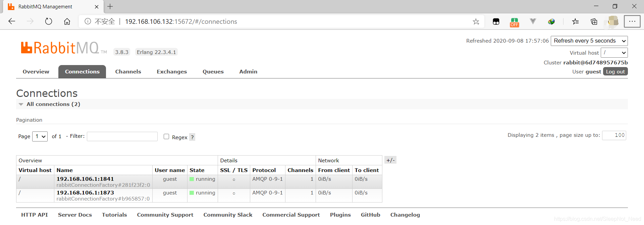This screenshot has width=644, height=225.
Task: Click the 3.8.3 version badge
Action: tap(122, 52)
